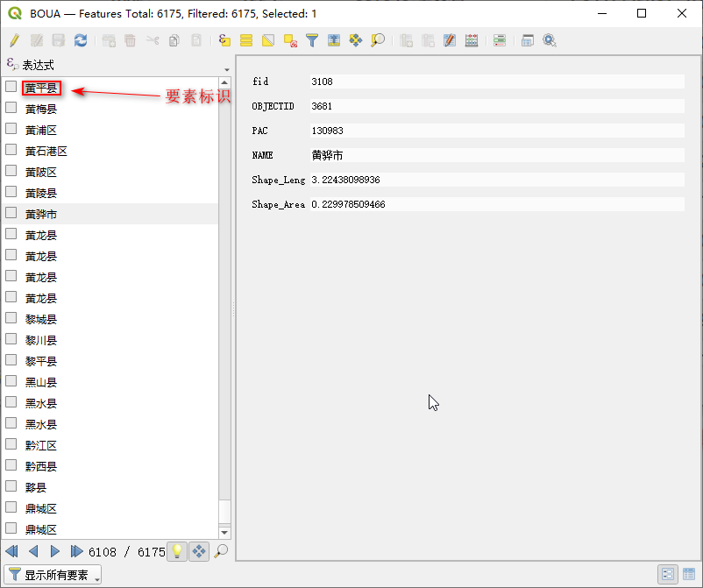This screenshot has height=588, width=703.
Task: Select 黄陵县 in the feature list
Action: (41, 193)
